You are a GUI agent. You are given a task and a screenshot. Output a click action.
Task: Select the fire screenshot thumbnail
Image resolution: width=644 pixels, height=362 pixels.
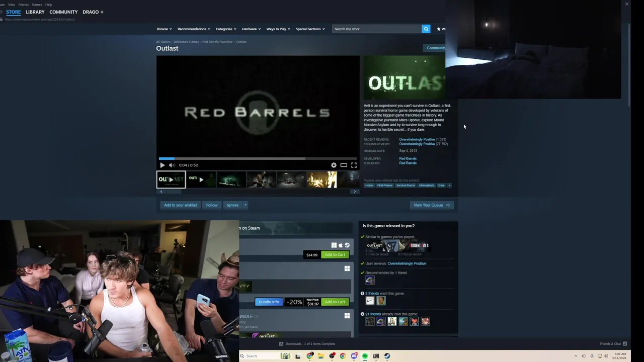[x=322, y=179]
